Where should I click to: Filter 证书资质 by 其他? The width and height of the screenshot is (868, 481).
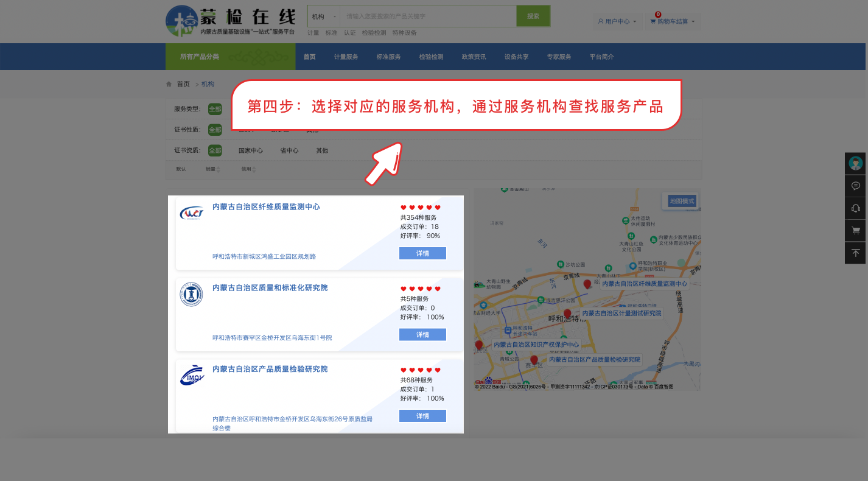pos(322,150)
